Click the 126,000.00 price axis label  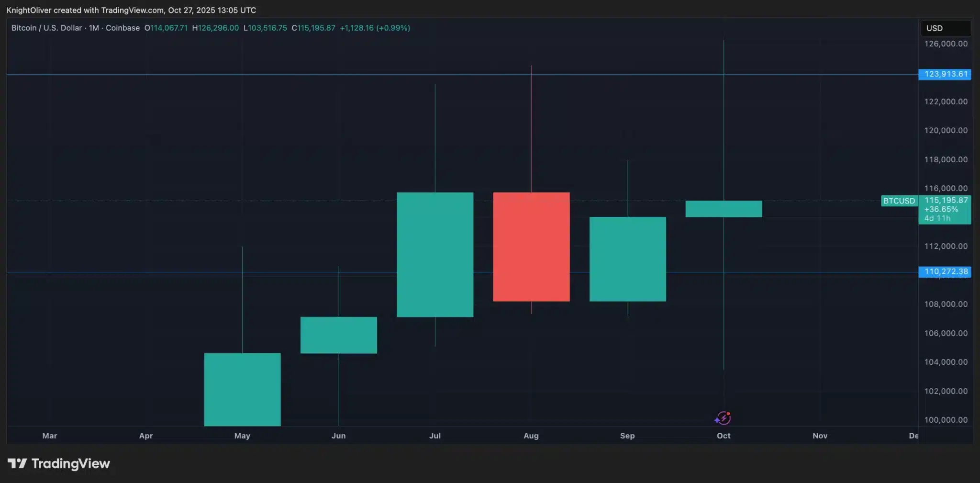[x=946, y=44]
